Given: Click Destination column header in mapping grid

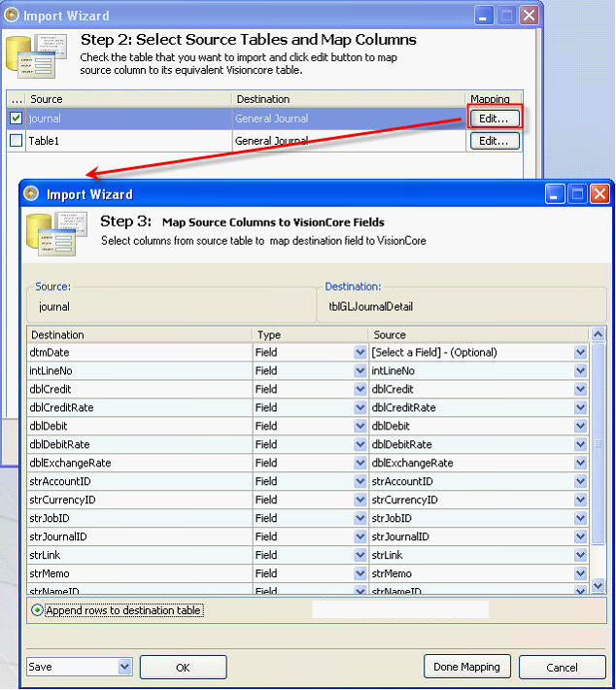Looking at the screenshot, I should coord(140,335).
